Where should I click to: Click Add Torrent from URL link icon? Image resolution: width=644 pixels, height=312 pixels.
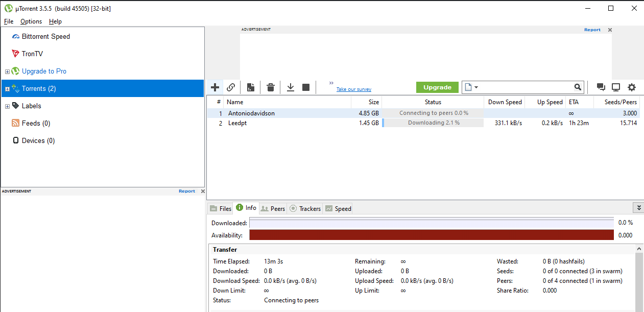[231, 87]
